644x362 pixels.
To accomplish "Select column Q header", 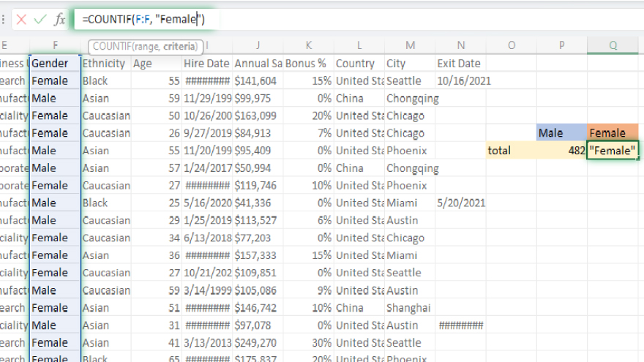I will pos(613,45).
